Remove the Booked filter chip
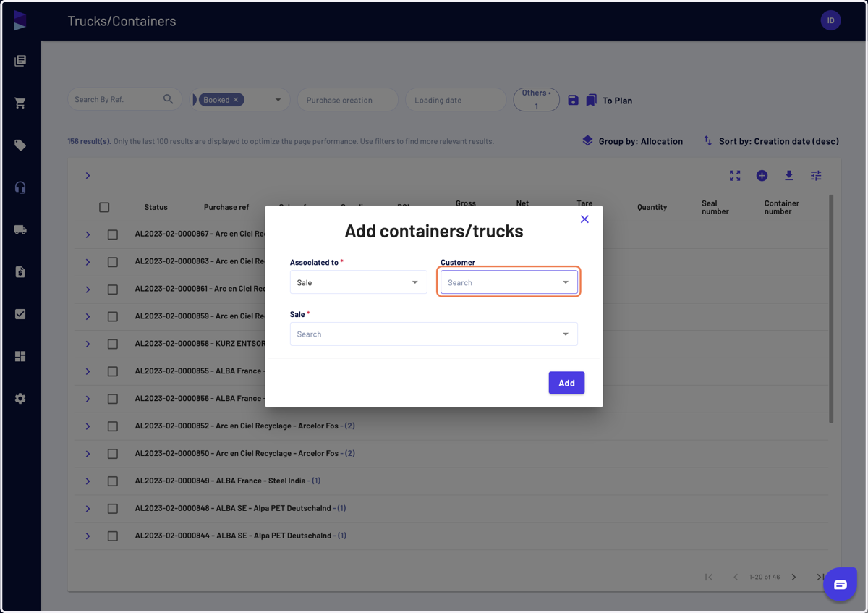 tap(235, 100)
